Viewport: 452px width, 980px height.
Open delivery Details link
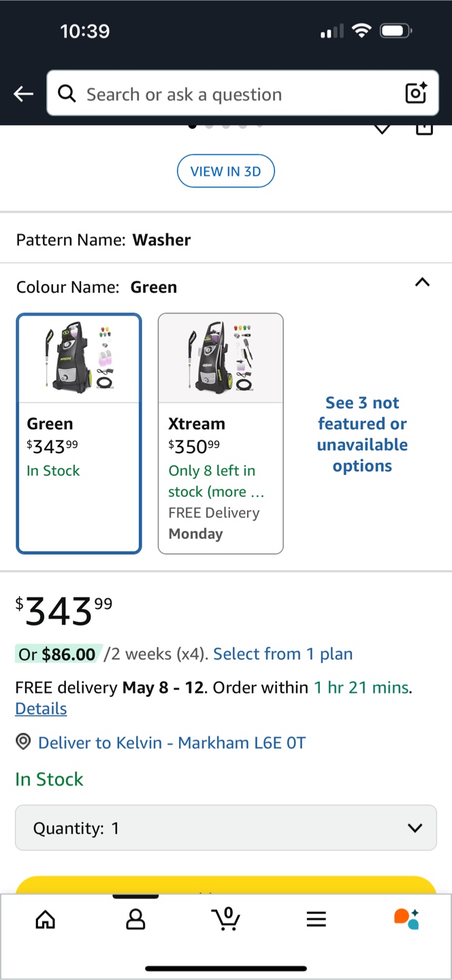click(41, 708)
